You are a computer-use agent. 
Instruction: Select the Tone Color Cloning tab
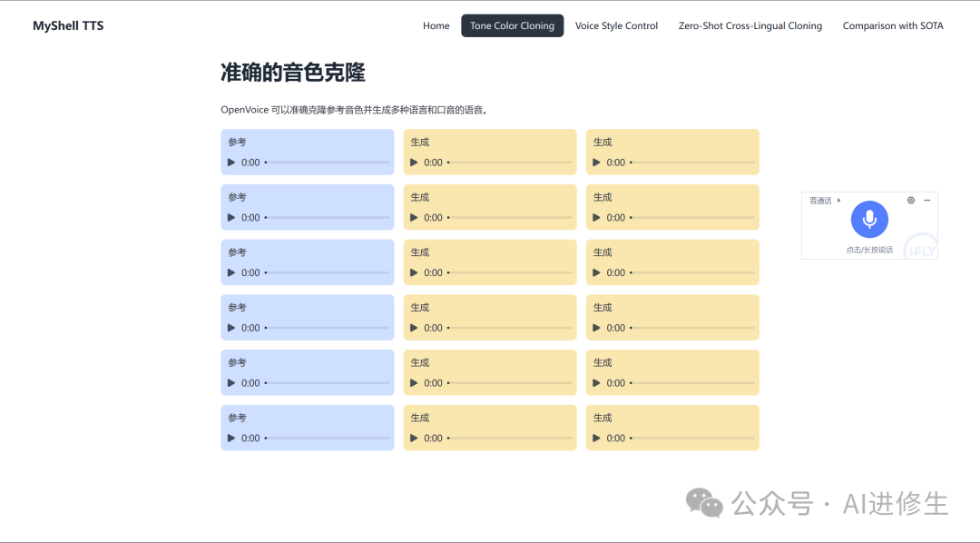[x=512, y=25]
